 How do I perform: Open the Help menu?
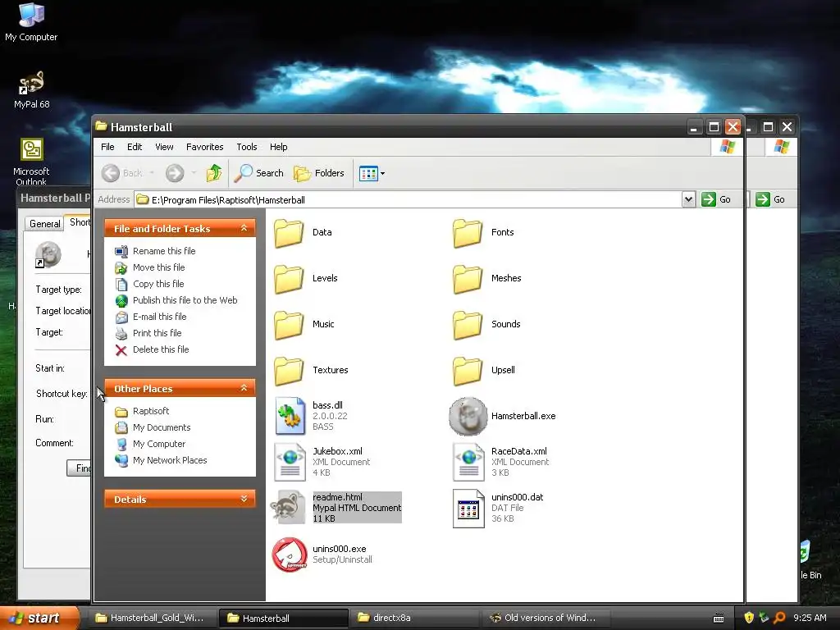(279, 147)
